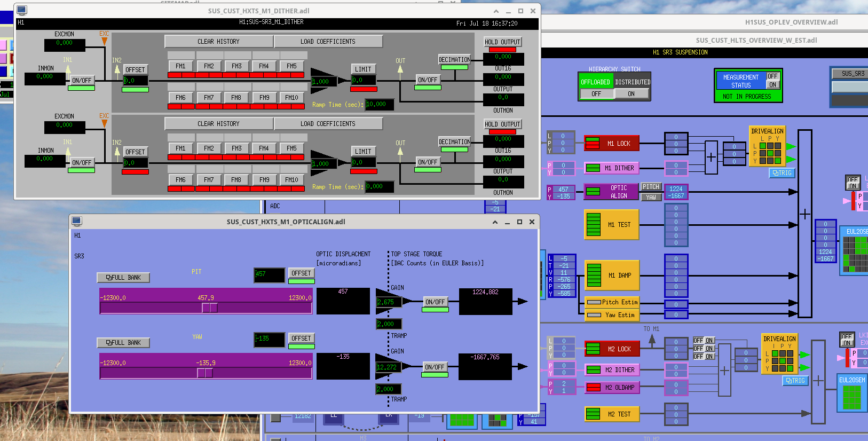Click HOLD OUTPUT in the upper DITHER bank
868x441 pixels.
click(503, 42)
